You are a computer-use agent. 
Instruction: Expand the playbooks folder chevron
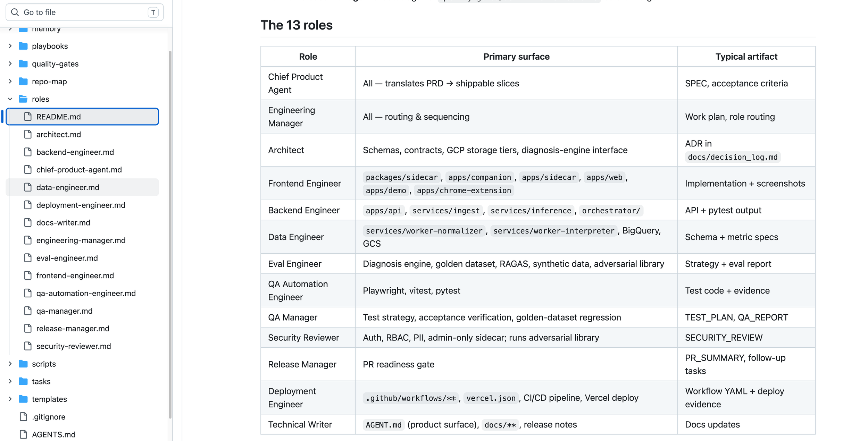click(10, 46)
